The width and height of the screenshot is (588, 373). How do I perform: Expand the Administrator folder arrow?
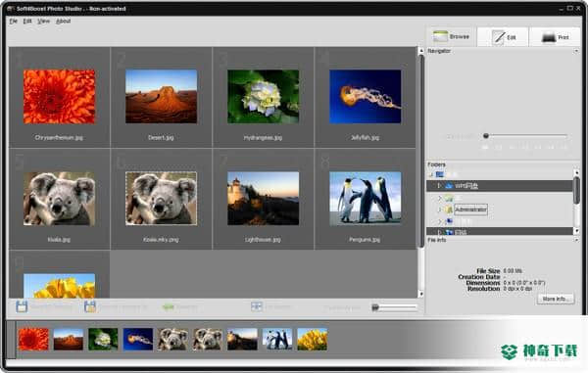point(439,210)
